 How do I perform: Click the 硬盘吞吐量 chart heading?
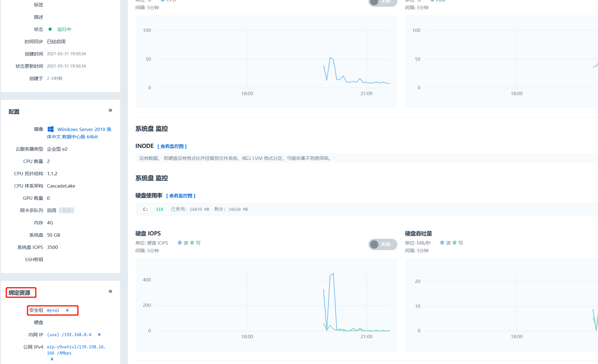point(418,234)
